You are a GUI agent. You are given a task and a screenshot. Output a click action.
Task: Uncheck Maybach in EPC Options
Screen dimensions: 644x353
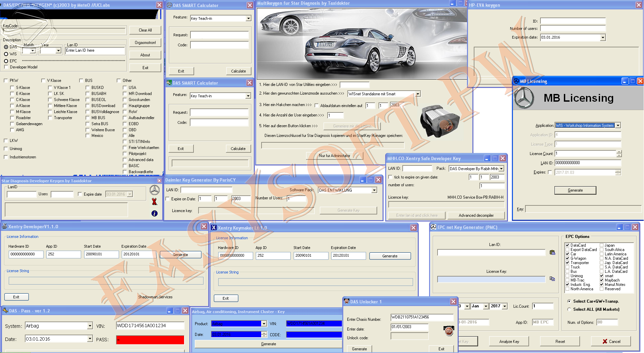click(602, 280)
